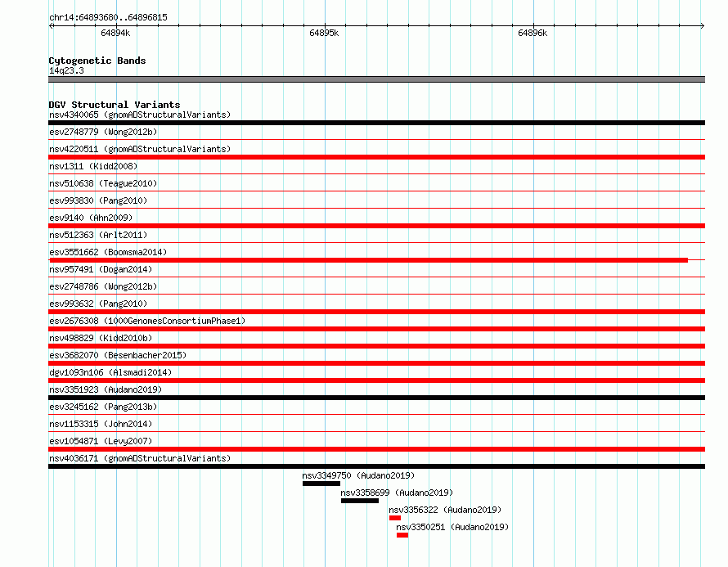This screenshot has width=728, height=567.
Task: Click the gray 14q23.3 cytogenetic band
Action: [x=376, y=79]
